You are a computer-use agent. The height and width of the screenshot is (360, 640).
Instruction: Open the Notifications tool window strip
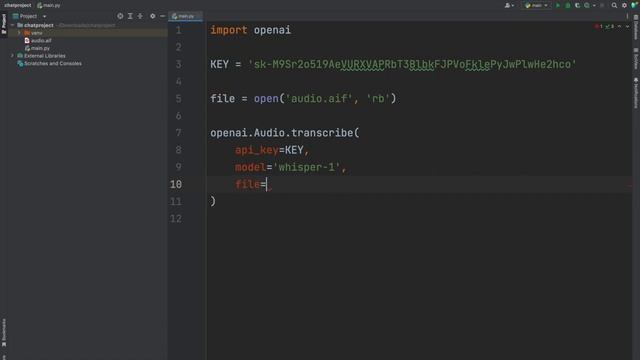pos(636,93)
